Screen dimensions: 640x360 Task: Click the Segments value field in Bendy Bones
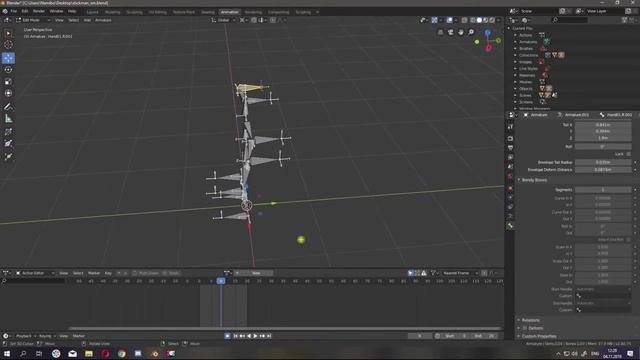[603, 190]
